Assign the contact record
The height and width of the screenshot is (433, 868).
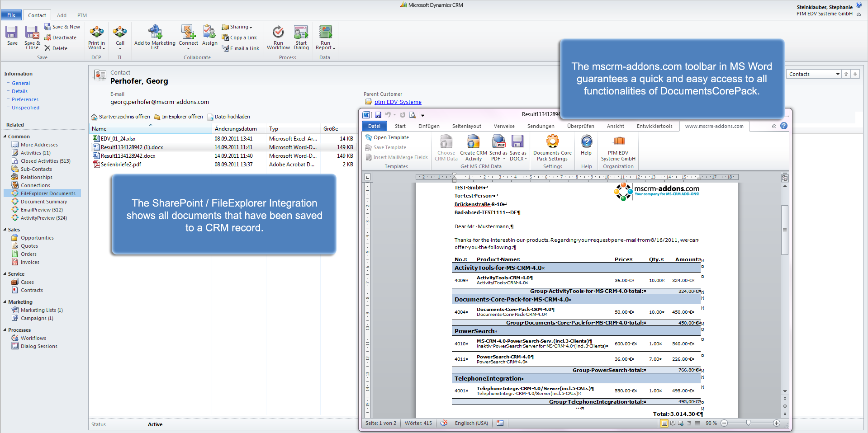click(209, 36)
